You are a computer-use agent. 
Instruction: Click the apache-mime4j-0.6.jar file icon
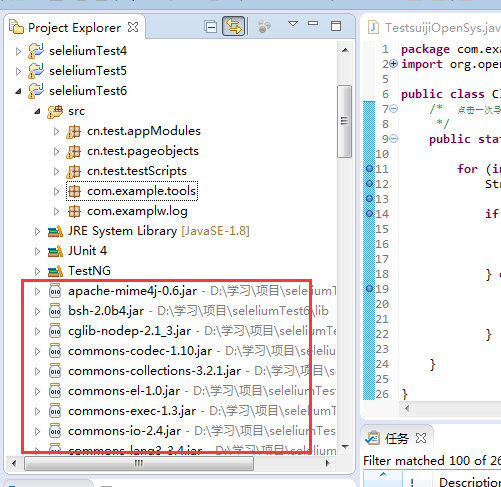pos(55,291)
